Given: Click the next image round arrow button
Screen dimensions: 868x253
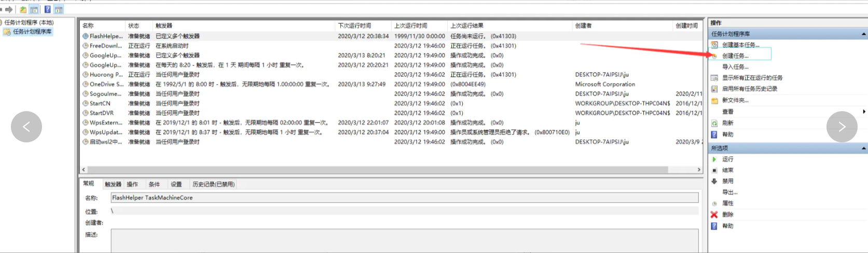Looking at the screenshot, I should [842, 127].
